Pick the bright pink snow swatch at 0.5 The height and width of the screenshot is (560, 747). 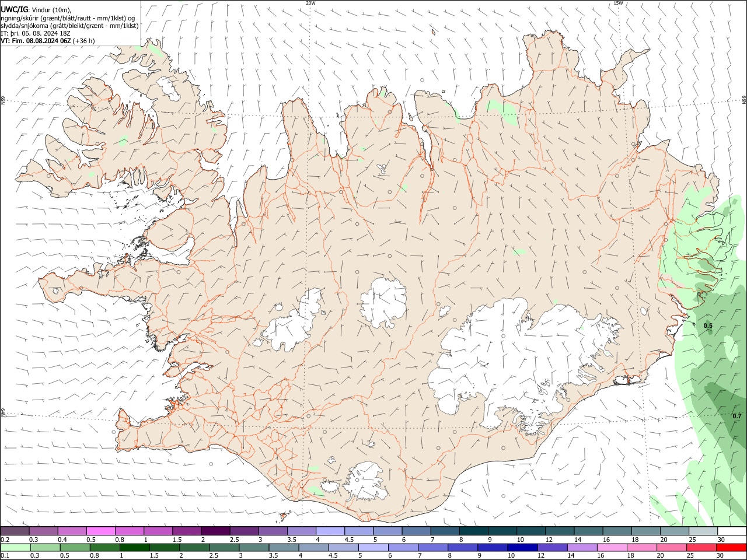click(100, 531)
